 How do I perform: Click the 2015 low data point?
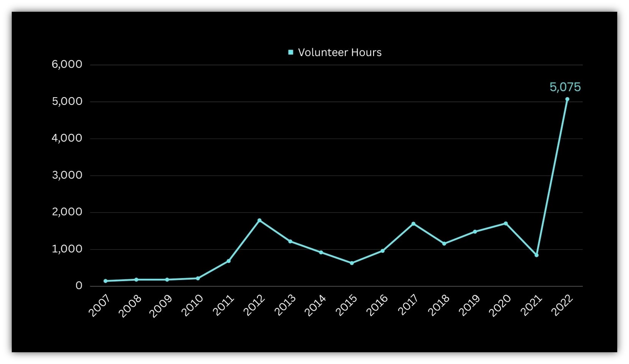[x=352, y=263]
